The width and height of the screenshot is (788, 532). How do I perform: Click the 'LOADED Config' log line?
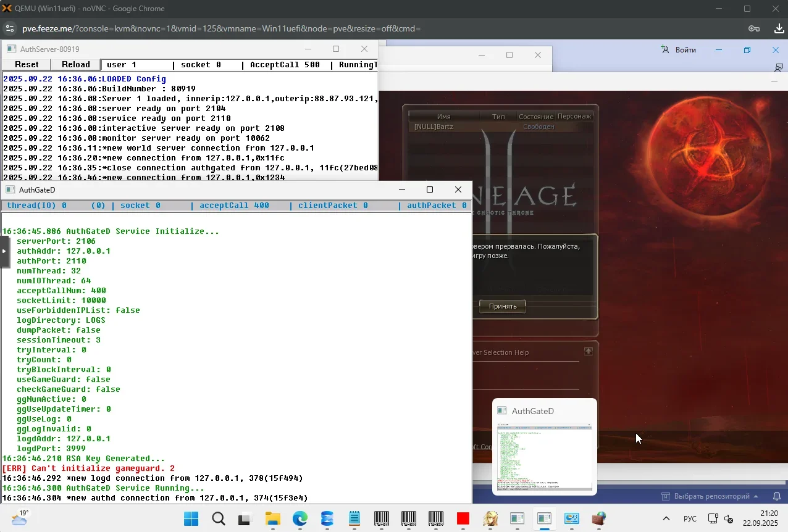click(x=85, y=79)
